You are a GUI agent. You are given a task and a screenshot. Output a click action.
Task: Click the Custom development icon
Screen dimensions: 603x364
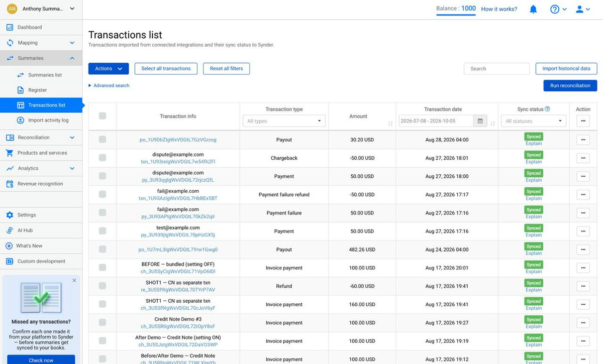(10, 261)
